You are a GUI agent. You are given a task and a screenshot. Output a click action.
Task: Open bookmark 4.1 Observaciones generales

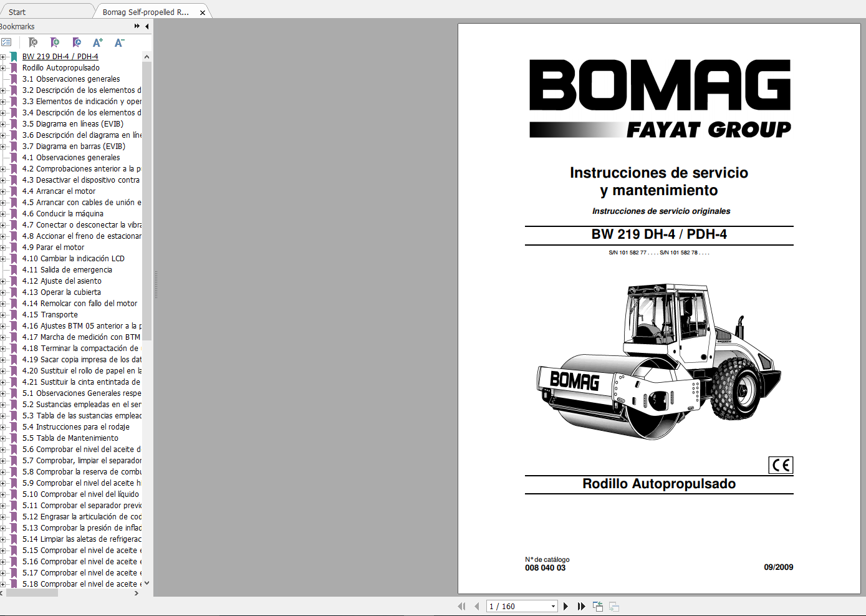pyautogui.click(x=71, y=158)
